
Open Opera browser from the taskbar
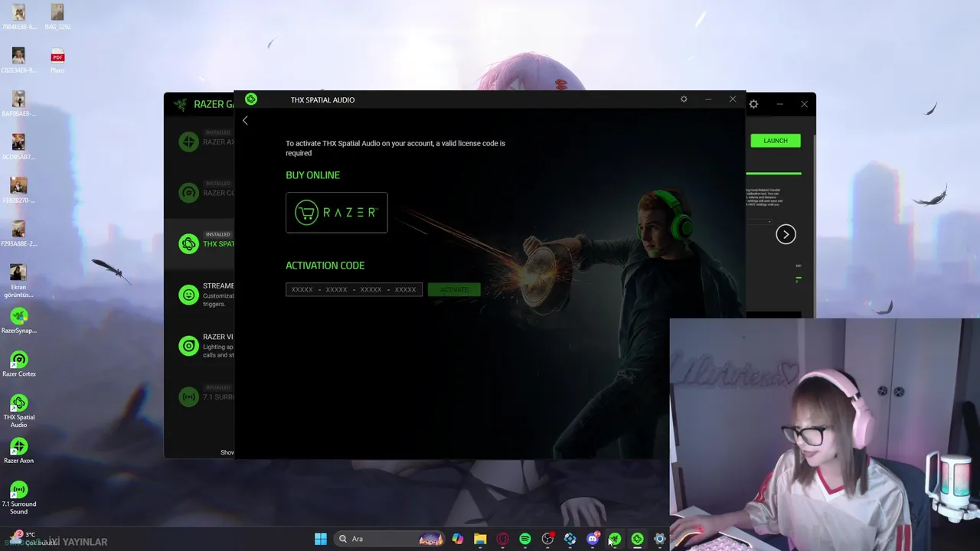(x=502, y=539)
